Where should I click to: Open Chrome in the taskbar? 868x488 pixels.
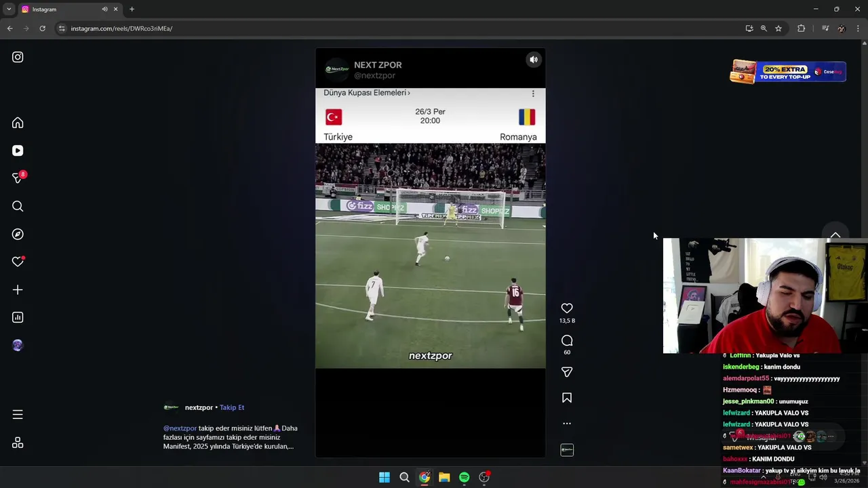[425, 477]
